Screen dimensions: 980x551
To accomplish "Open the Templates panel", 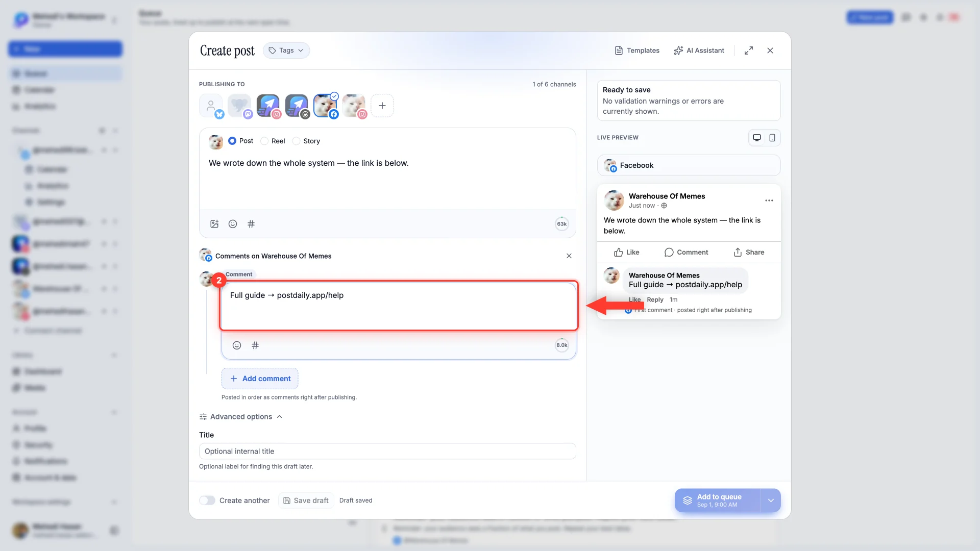I will click(x=637, y=51).
